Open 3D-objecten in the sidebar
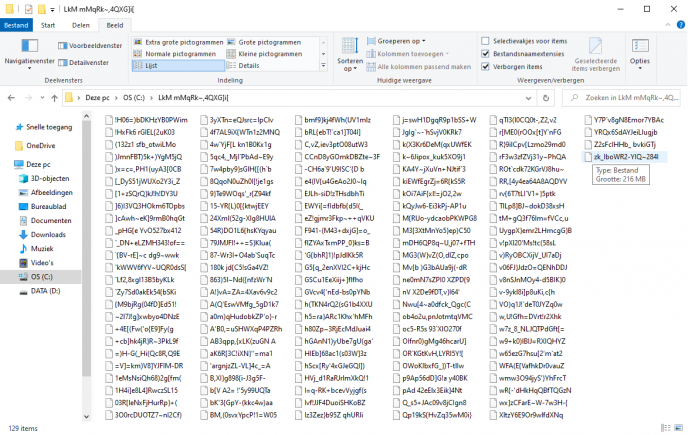Screen dimensions: 688x435 44,179
